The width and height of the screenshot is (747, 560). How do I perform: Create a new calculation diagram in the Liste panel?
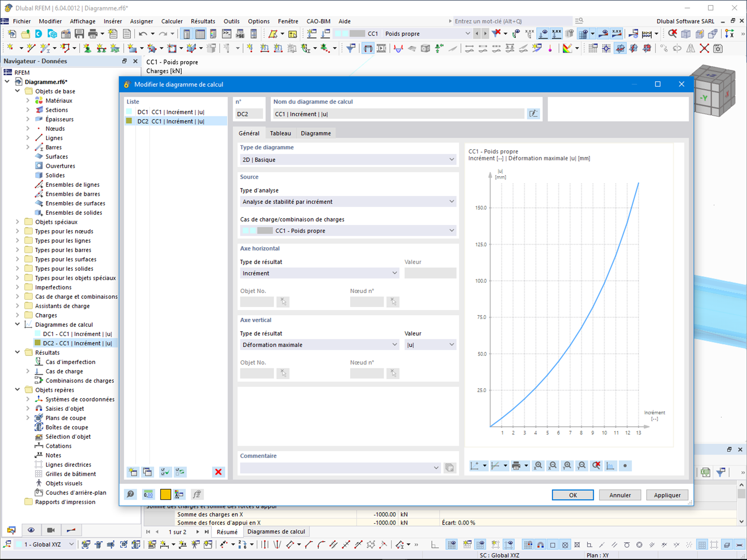coord(133,472)
